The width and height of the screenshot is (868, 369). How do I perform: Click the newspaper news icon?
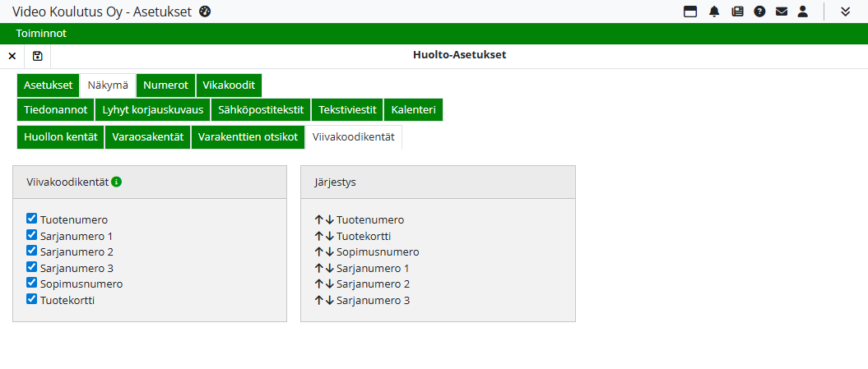[x=737, y=12]
